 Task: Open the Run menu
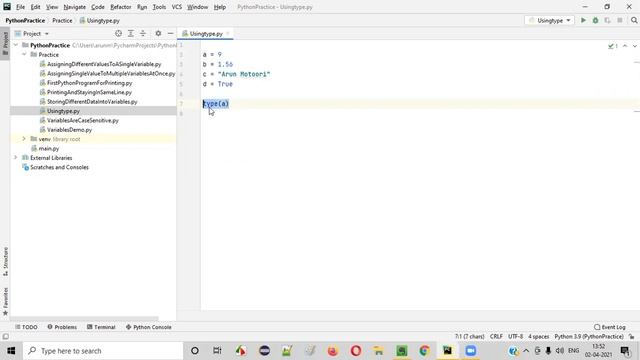(x=142, y=7)
